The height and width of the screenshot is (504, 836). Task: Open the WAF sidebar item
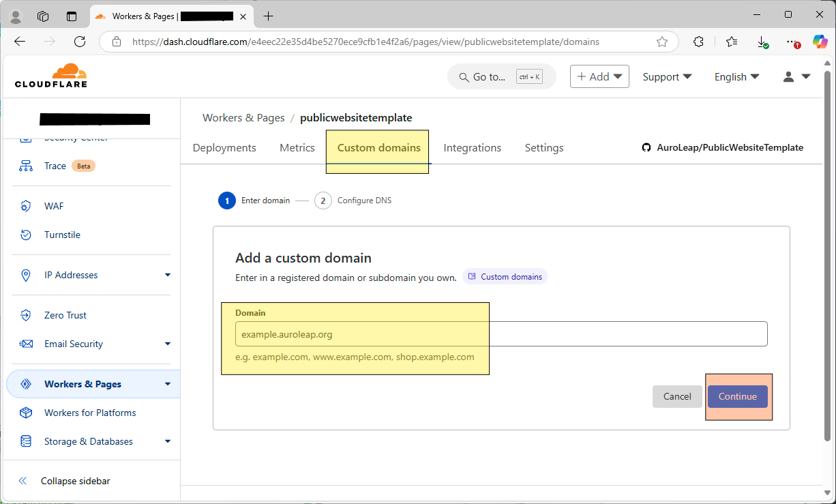[x=54, y=206]
